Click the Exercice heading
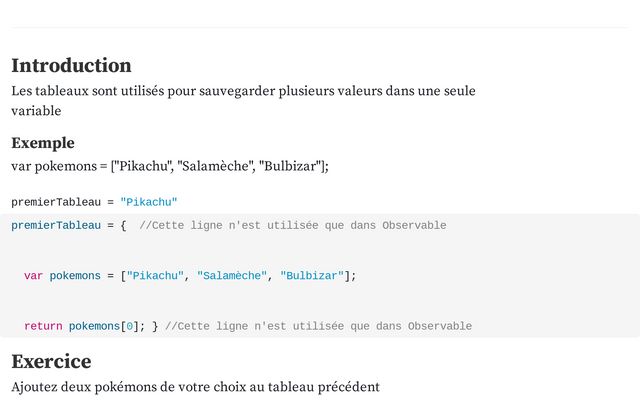Image resolution: width=640 pixels, height=400 pixels. [x=51, y=362]
